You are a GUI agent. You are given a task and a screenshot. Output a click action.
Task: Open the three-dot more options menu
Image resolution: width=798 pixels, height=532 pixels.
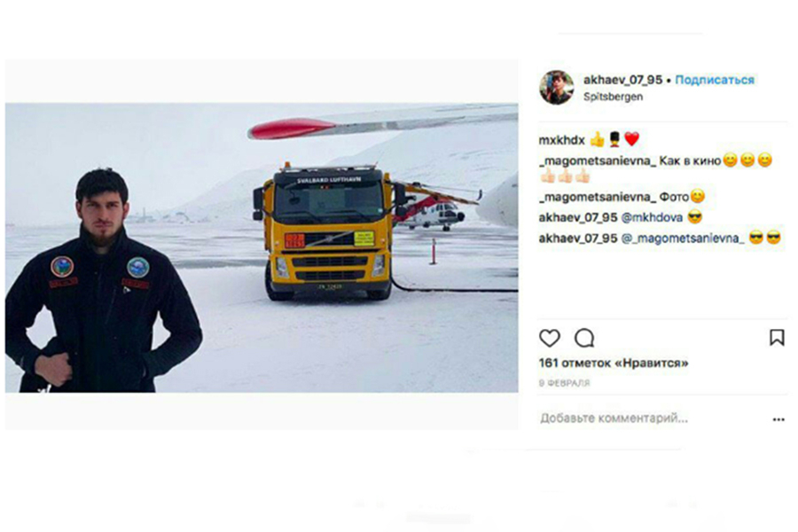point(778,419)
